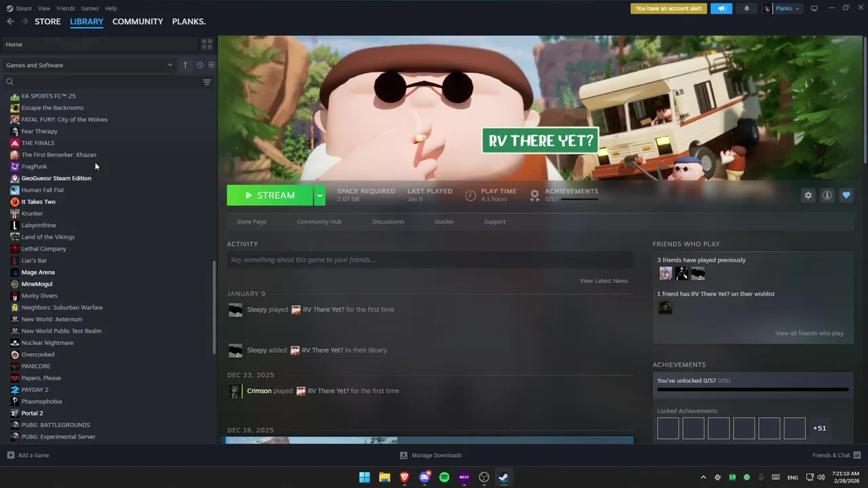The image size is (868, 488).
Task: Click the Manage Downloads icon
Action: pyautogui.click(x=403, y=455)
